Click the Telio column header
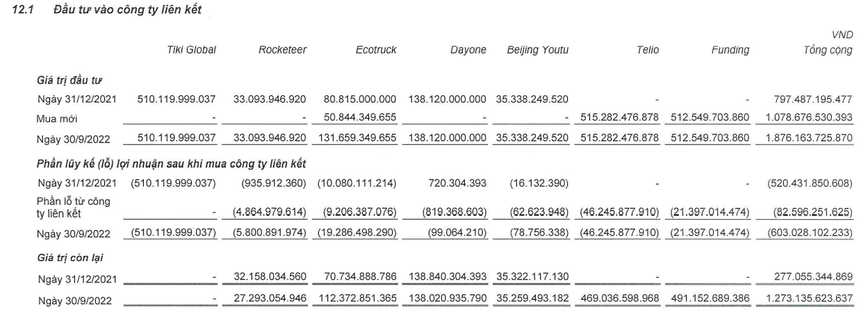868x311 pixels. click(647, 50)
